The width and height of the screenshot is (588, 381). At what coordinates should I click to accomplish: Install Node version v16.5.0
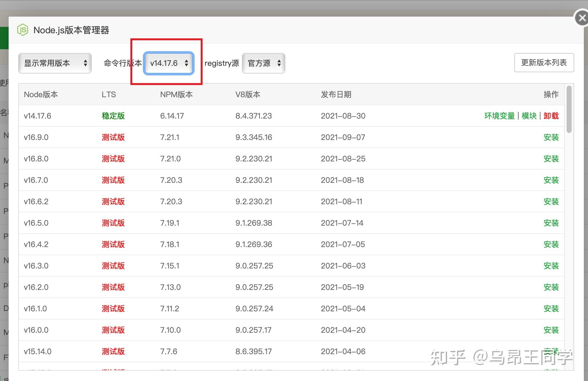pyautogui.click(x=551, y=223)
